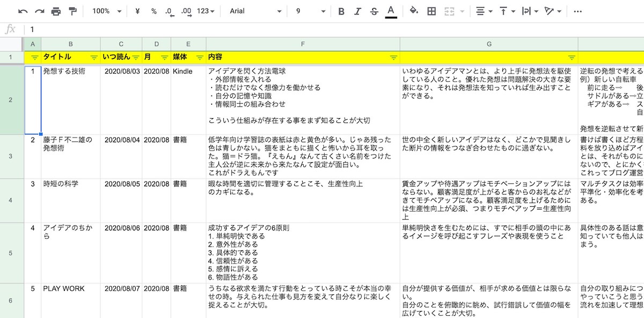Undo the last action
644x318 pixels.
23,11
